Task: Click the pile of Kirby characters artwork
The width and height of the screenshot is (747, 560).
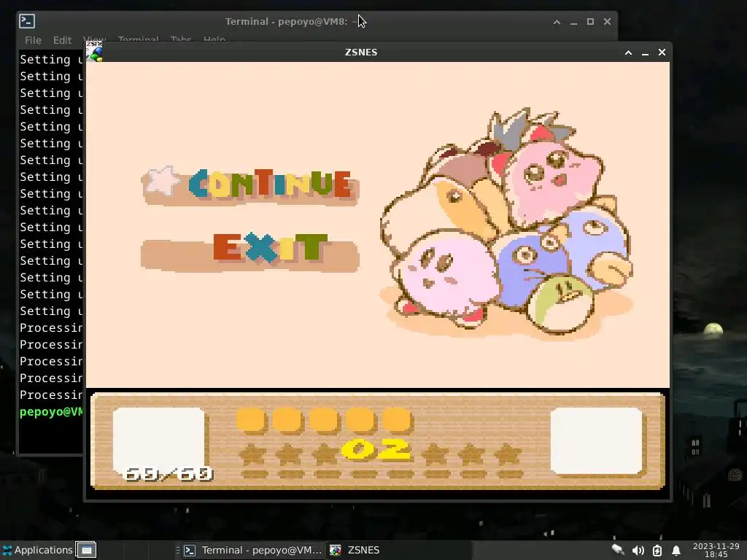Action: (x=506, y=223)
